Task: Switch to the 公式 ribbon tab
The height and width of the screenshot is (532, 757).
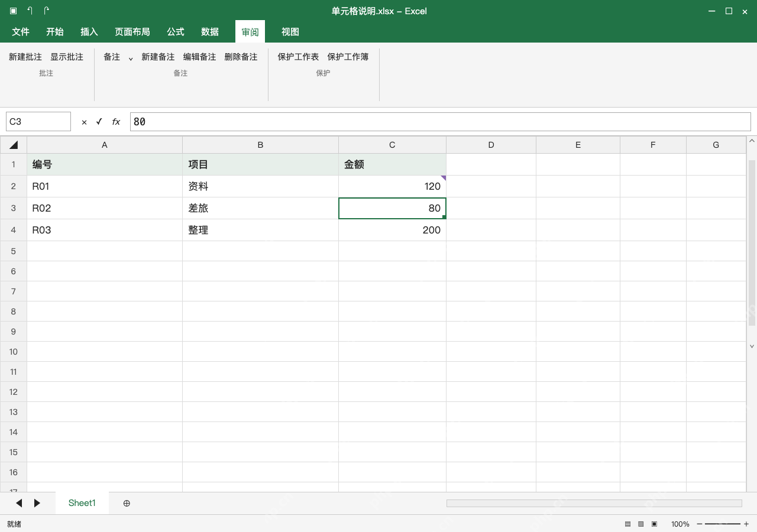Action: coord(176,32)
